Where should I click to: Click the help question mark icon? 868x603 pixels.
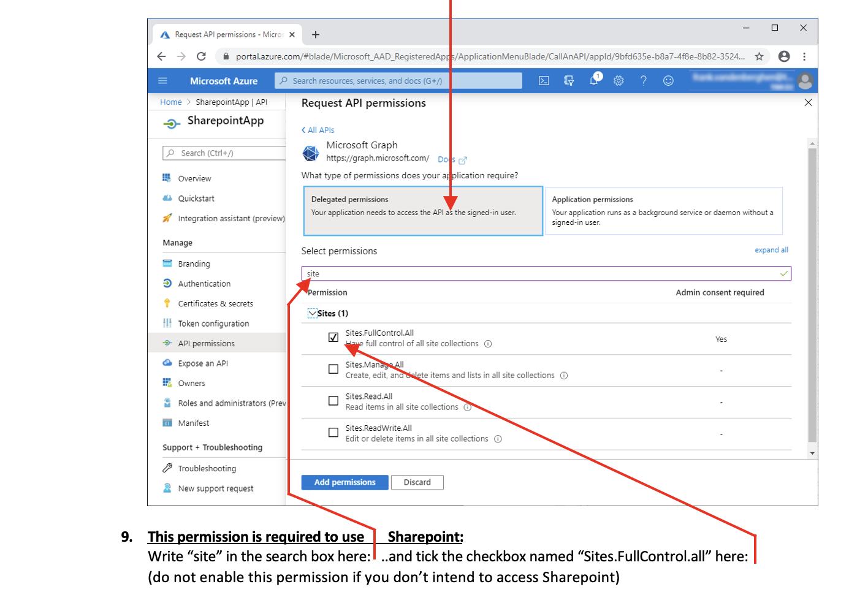point(643,81)
